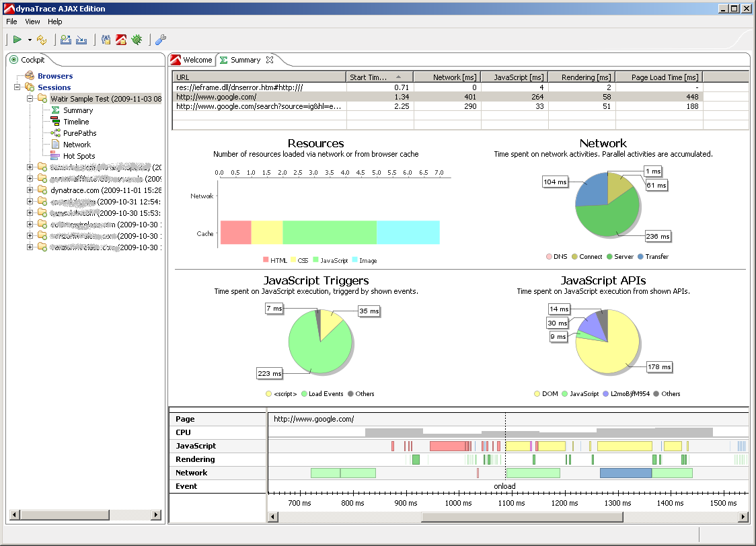
Task: Sort by JavaScript [ms] column header
Action: [515, 77]
